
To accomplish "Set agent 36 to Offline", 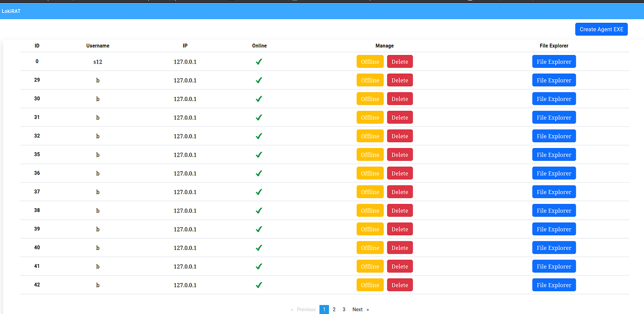I will tap(370, 173).
